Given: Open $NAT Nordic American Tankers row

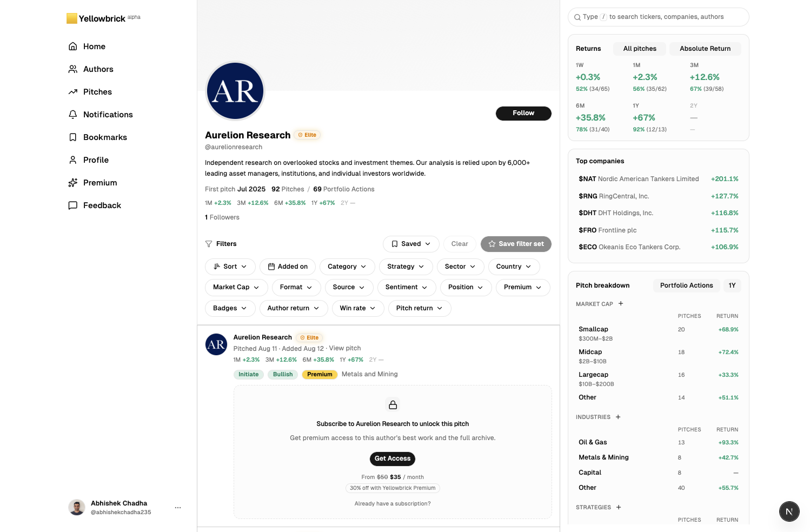Looking at the screenshot, I should (659, 179).
